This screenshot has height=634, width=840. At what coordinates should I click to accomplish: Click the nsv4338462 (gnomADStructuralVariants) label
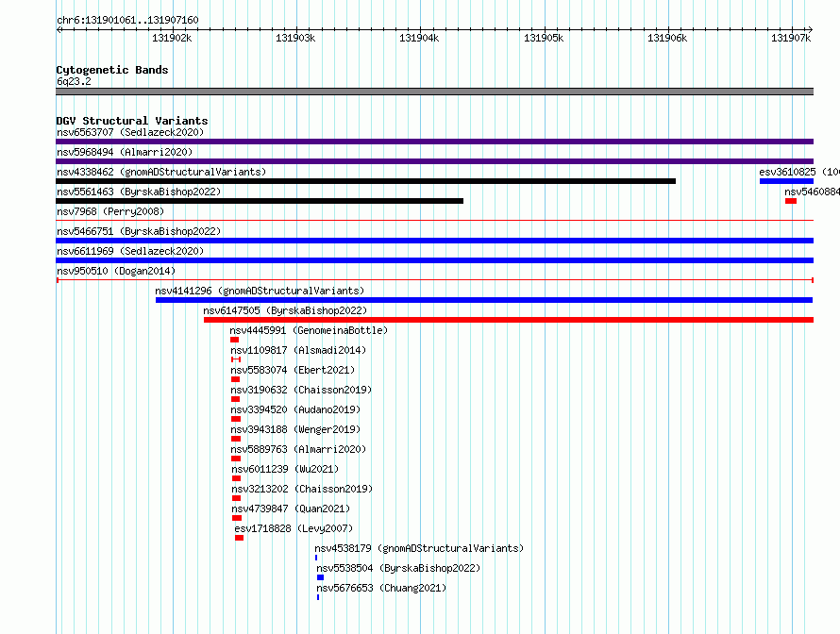click(161, 172)
